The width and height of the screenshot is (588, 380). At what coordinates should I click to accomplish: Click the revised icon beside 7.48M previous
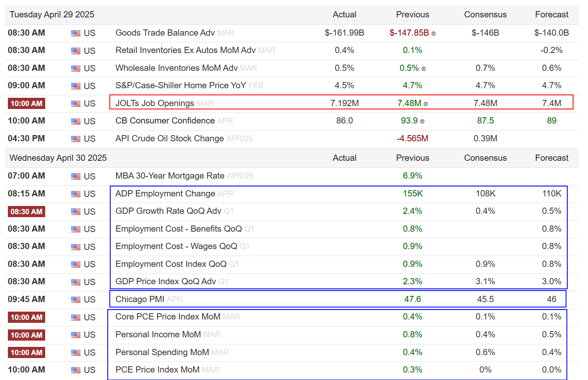coord(426,104)
